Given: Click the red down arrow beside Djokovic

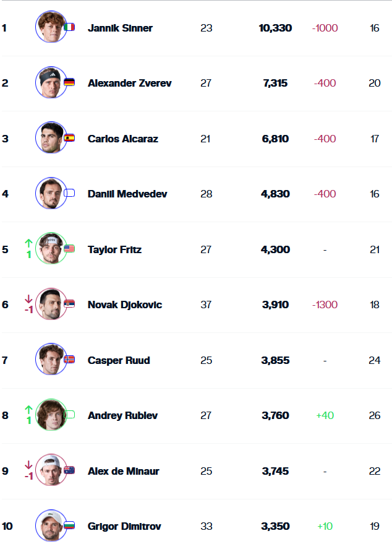Looking at the screenshot, I should coord(28,299).
